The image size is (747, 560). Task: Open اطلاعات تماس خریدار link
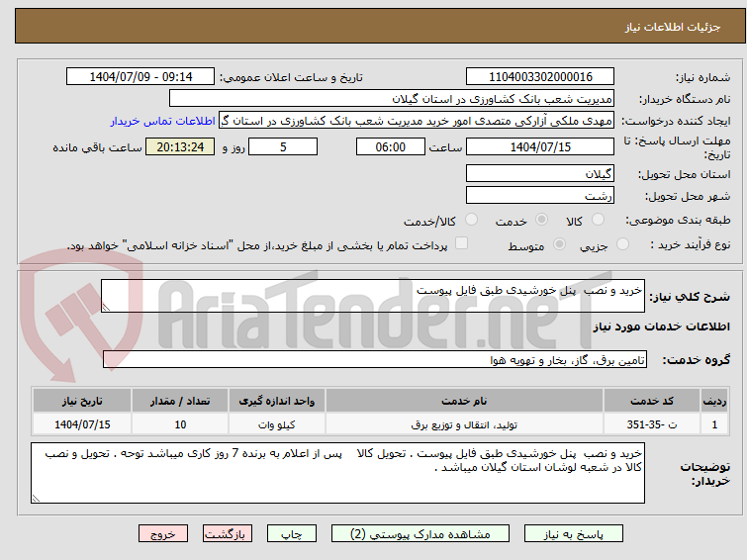163,121
